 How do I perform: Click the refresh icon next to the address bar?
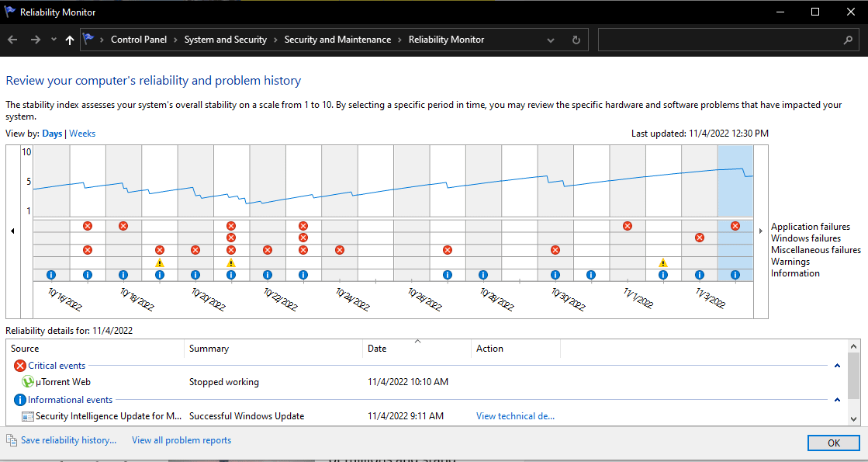(x=575, y=39)
